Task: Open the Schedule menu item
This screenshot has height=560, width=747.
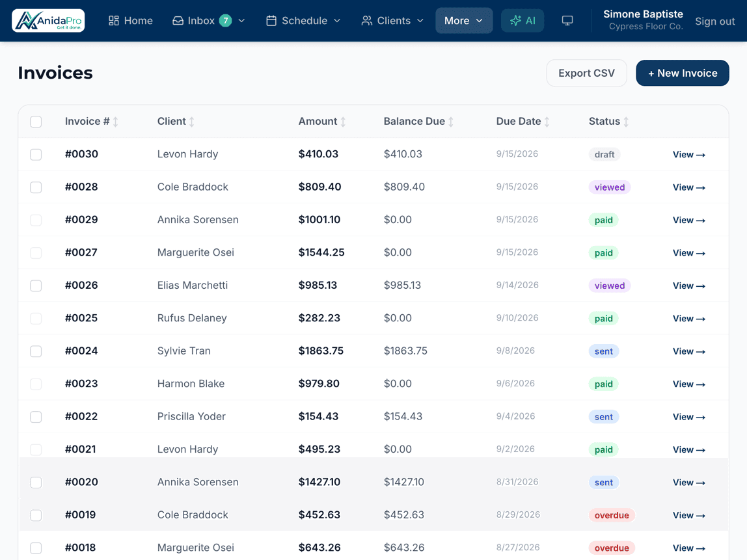Action: coord(303,20)
